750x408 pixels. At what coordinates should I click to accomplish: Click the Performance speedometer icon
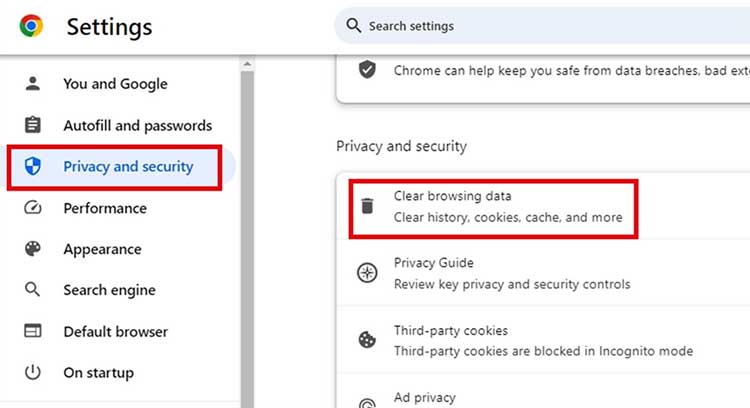(x=33, y=208)
